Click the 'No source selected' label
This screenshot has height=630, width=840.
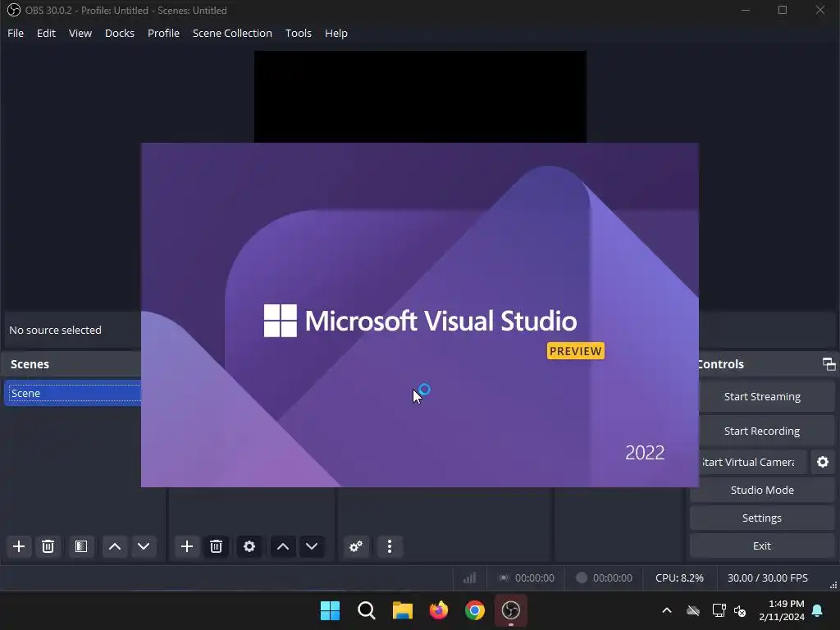[x=55, y=330]
